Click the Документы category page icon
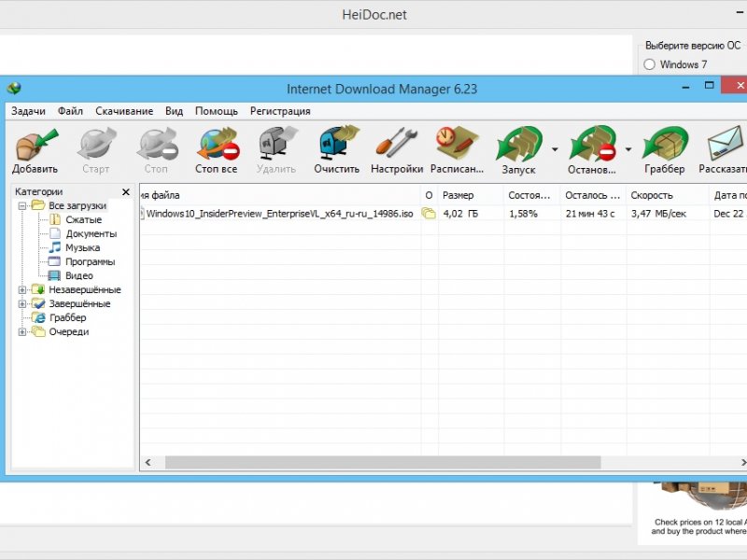This screenshot has height=560, width=747. point(55,233)
